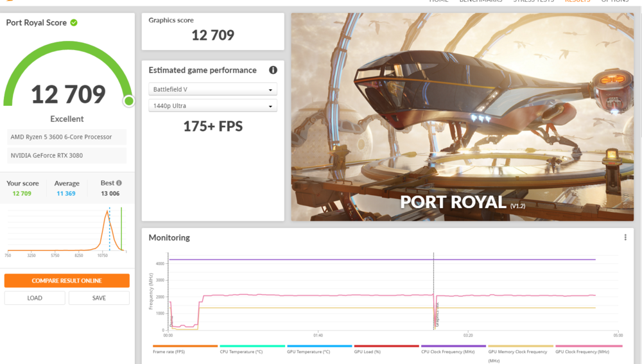Click the green validation checkmark beside Port Royal Score
642x364 pixels.
(74, 22)
